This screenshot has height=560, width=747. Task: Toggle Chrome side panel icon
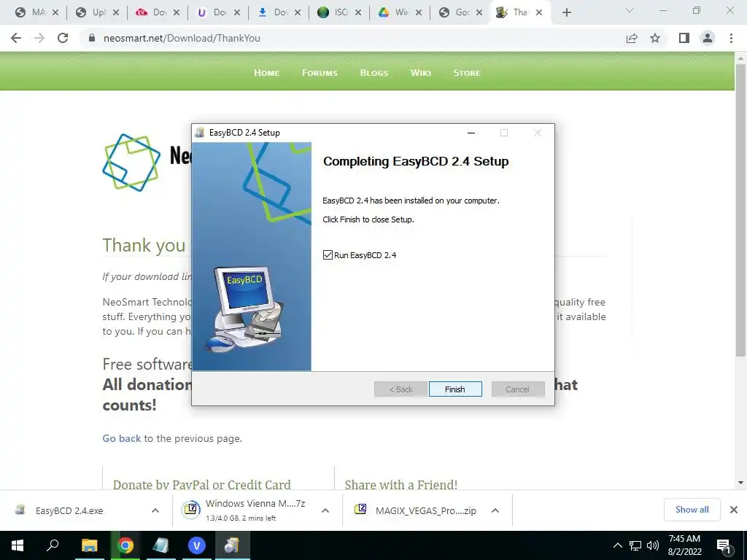684,38
